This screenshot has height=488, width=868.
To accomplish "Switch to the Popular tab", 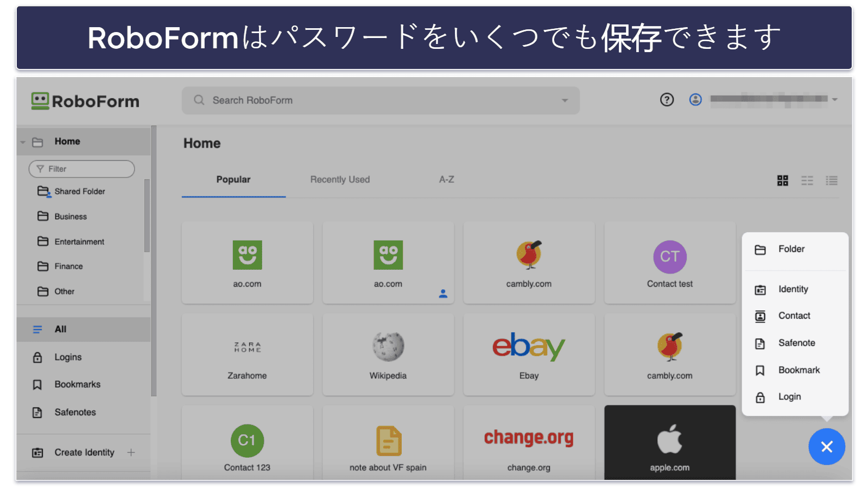I will pyautogui.click(x=233, y=180).
